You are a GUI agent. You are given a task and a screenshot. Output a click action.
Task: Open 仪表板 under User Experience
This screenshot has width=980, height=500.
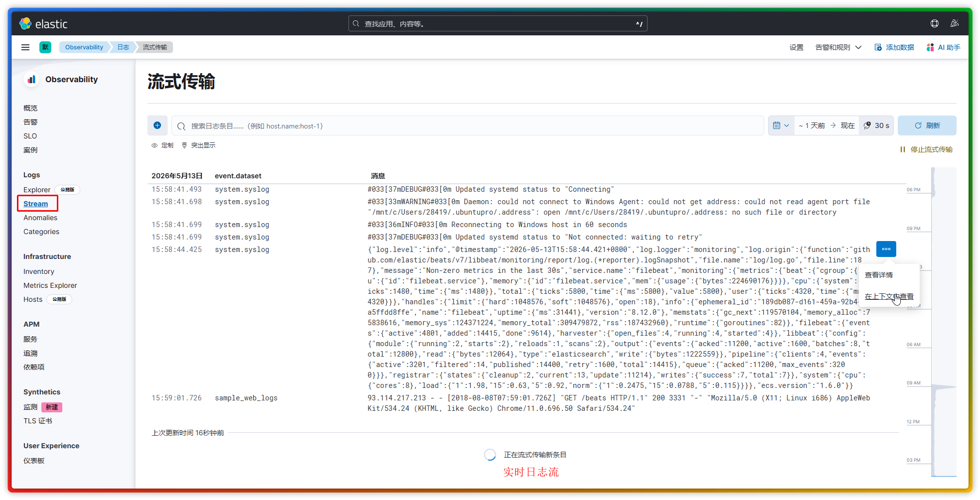[x=34, y=461]
